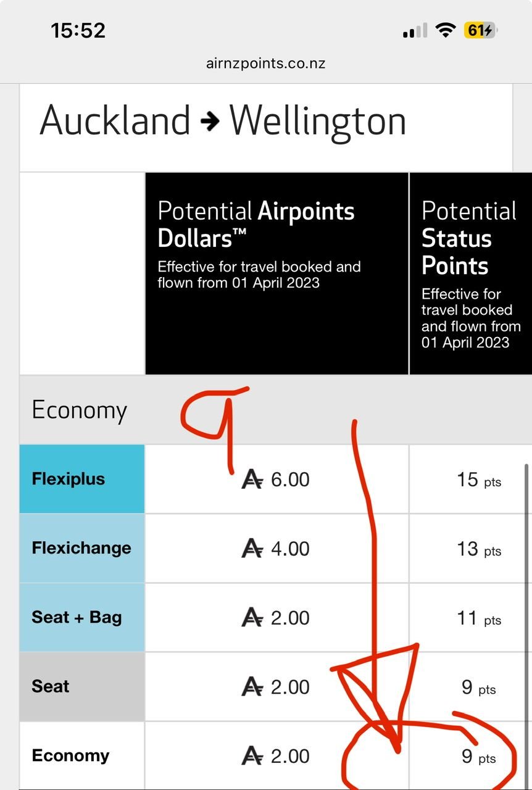Tap the arrow between Auckland and Wellington
The width and height of the screenshot is (532, 790).
[210, 122]
